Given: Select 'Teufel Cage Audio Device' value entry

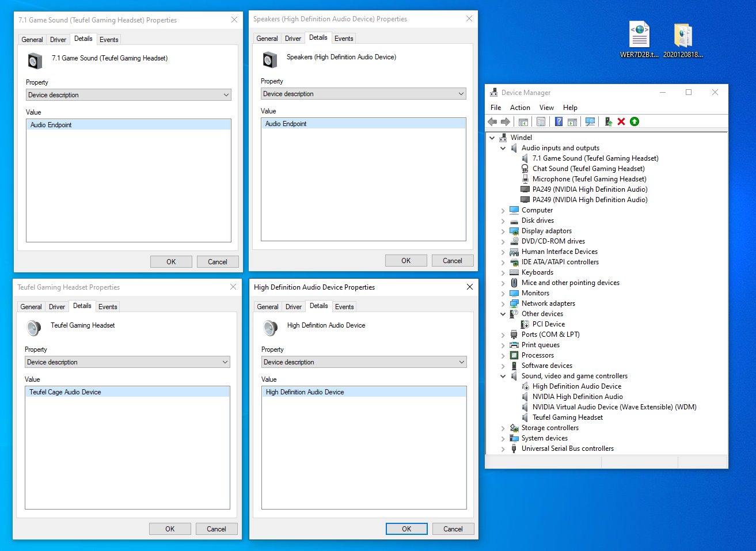Looking at the screenshot, I should coord(127,392).
